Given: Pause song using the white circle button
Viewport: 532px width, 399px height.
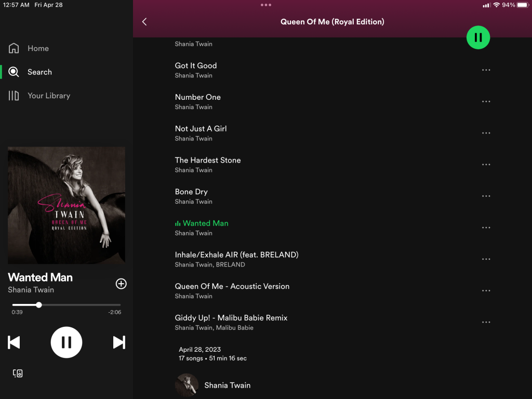Looking at the screenshot, I should pyautogui.click(x=66, y=342).
